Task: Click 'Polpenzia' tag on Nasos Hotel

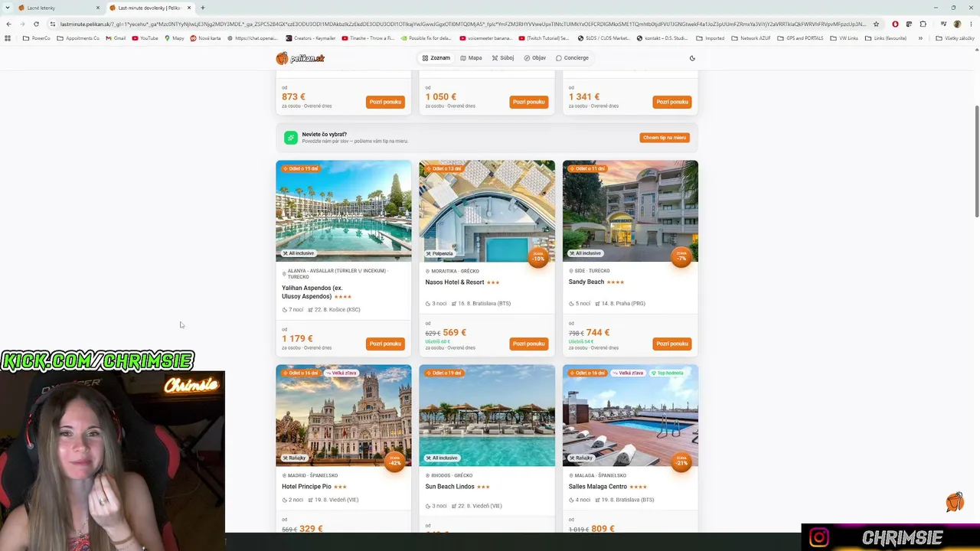Action: (x=440, y=253)
